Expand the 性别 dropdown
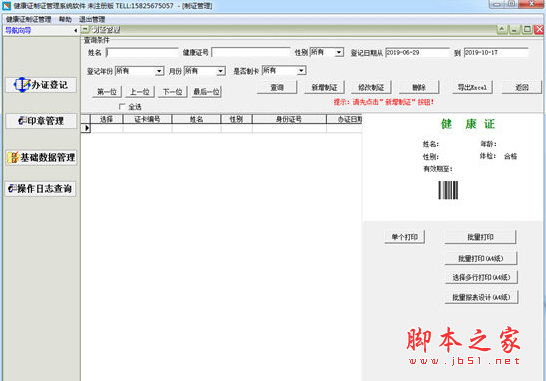The image size is (546, 381). pos(339,52)
